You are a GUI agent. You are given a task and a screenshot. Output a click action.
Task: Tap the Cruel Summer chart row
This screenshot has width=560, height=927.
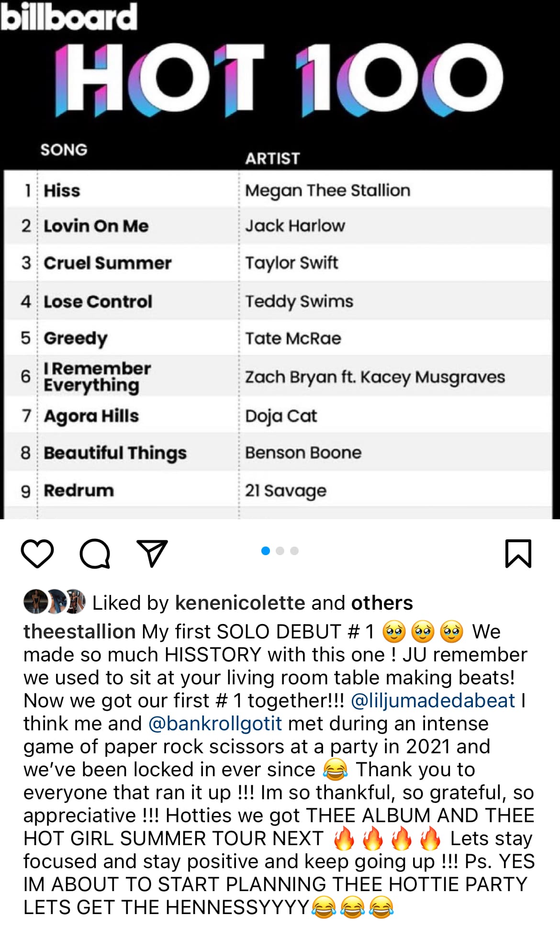(279, 263)
